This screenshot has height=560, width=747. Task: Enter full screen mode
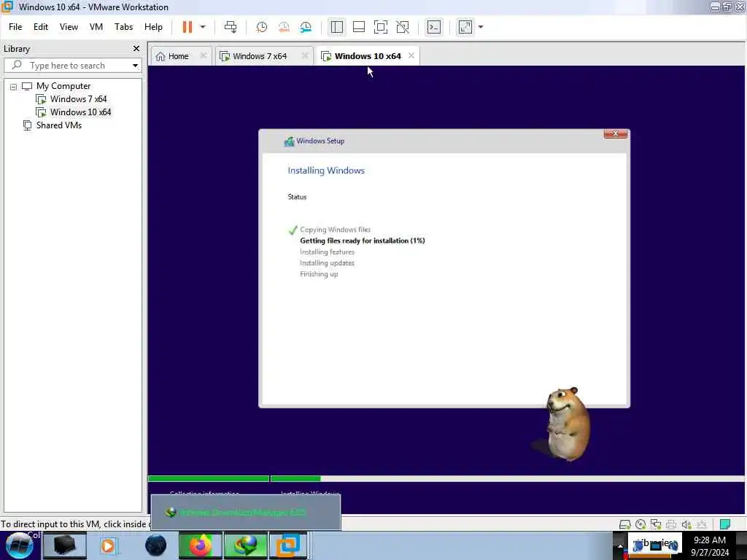click(381, 27)
